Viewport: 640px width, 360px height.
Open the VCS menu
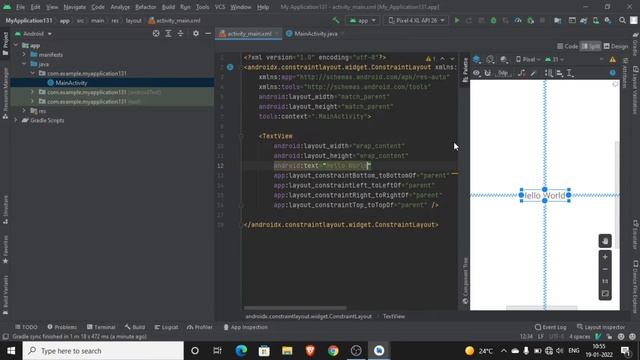[220, 7]
